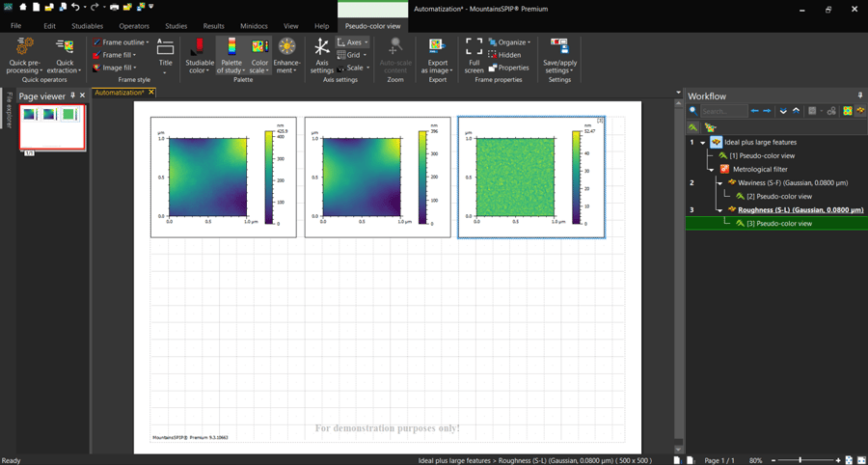Click the zoom-in plus icon in status bar
Screen dimensions: 868x465
(x=838, y=460)
